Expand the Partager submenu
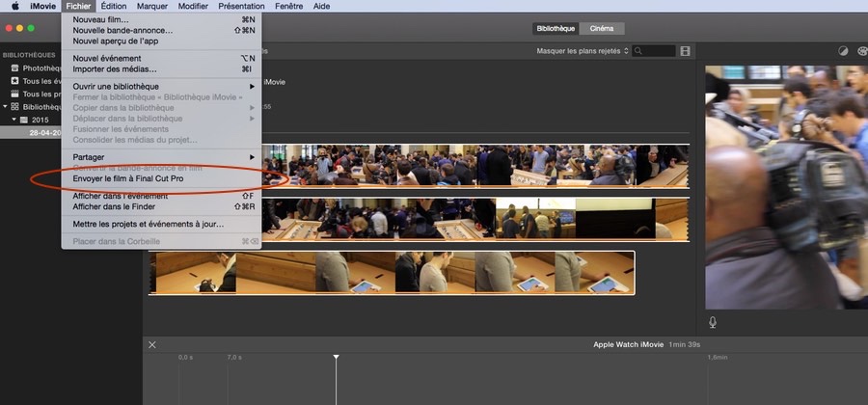Screen dimensions: 868x405 pos(161,157)
